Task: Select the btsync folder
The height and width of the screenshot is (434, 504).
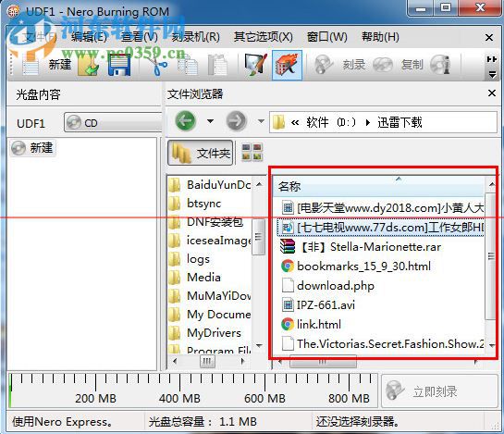Action: pyautogui.click(x=195, y=204)
